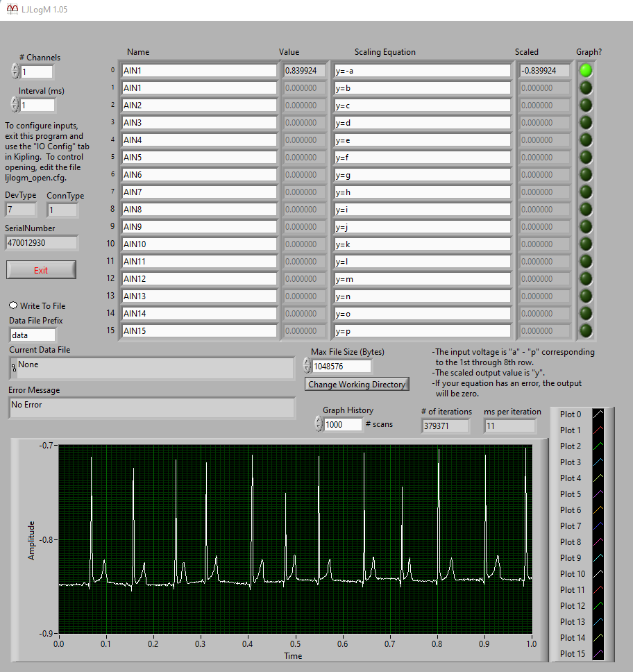Click the Plot 14 legend line icon
Viewport: 633px width, 672px height.
[599, 638]
